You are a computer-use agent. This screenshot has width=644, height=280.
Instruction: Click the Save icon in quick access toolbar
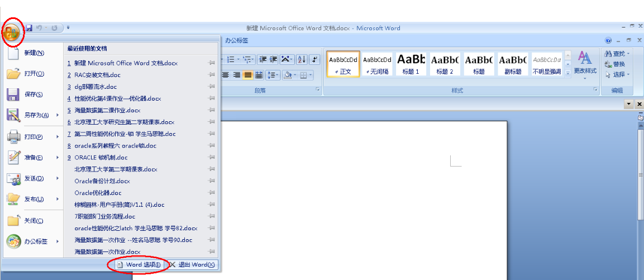tap(29, 28)
